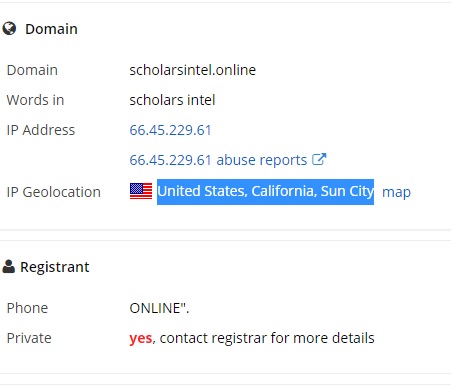Open the map link for geolocation
This screenshot has height=385, width=451.
396,192
